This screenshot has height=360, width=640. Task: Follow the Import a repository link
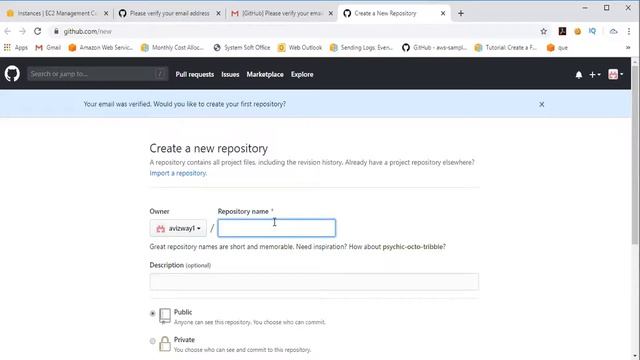pos(178,173)
